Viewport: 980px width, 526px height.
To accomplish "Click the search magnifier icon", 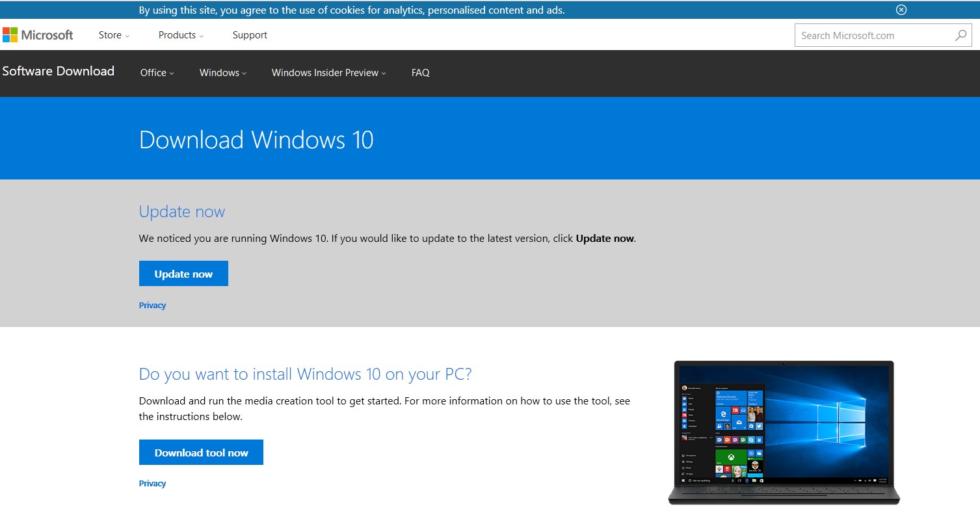I will coord(960,36).
